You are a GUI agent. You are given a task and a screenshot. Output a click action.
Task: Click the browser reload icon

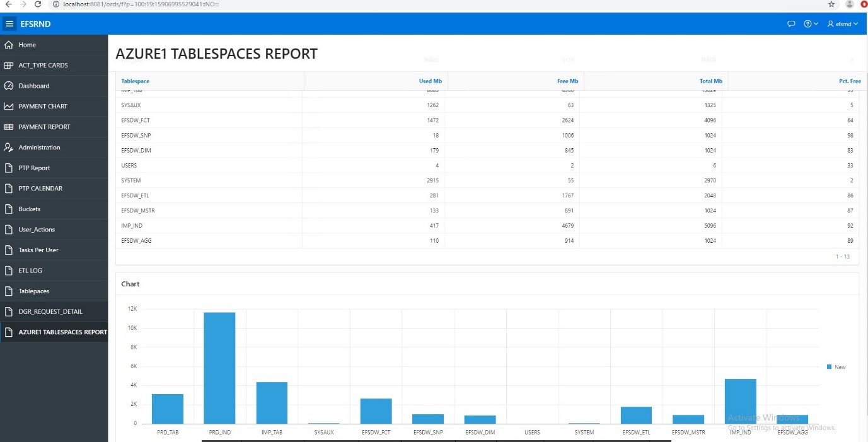coord(38,4)
